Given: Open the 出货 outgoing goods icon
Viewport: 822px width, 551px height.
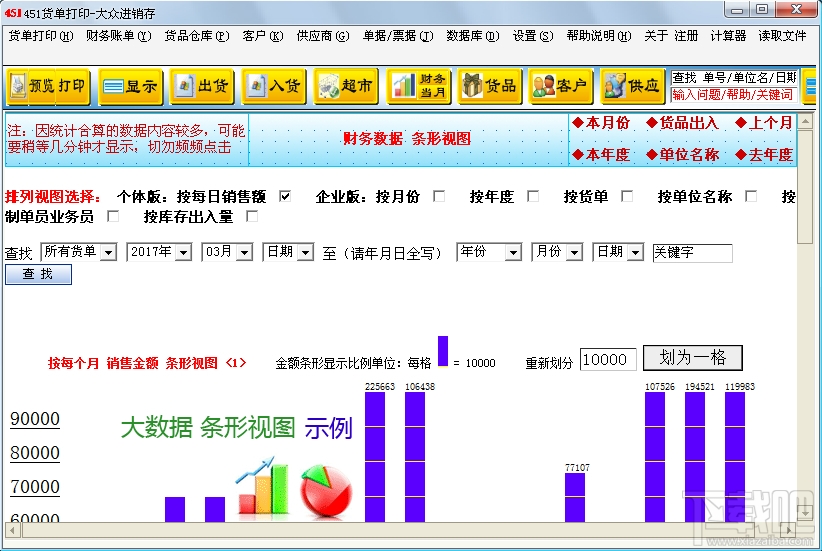Looking at the screenshot, I should pos(202,86).
